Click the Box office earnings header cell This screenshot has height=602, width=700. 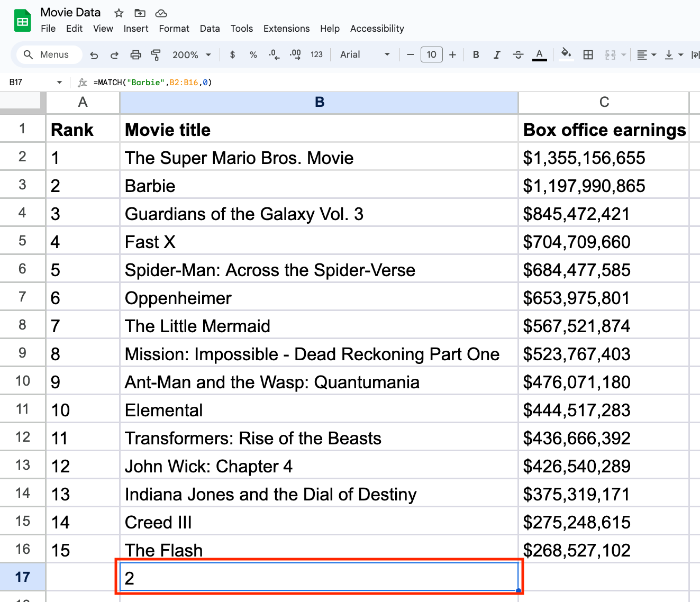pyautogui.click(x=604, y=129)
